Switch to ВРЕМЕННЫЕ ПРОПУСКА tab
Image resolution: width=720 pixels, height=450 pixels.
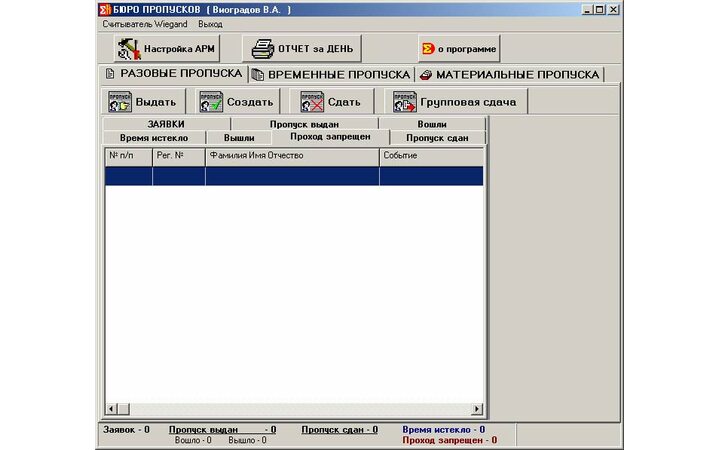(331, 74)
